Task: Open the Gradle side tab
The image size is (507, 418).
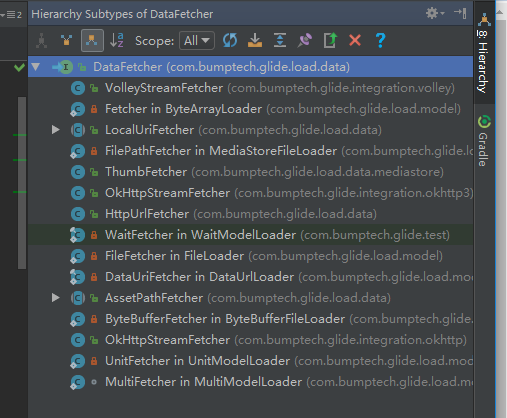Action: click(484, 141)
